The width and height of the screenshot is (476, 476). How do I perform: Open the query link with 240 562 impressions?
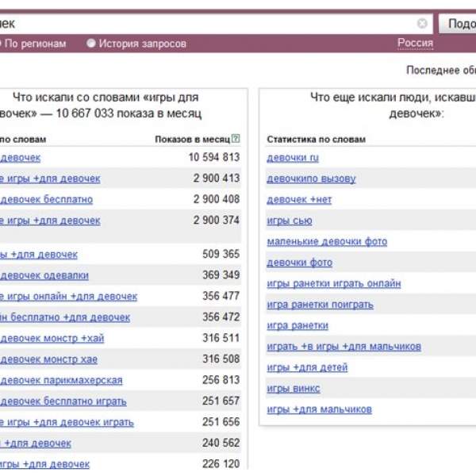click(x=36, y=443)
